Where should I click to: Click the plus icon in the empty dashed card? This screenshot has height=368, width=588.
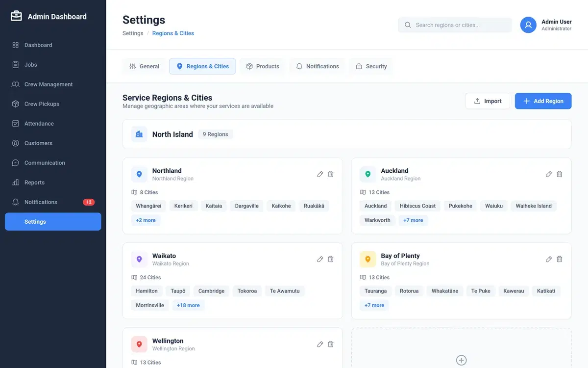click(461, 360)
